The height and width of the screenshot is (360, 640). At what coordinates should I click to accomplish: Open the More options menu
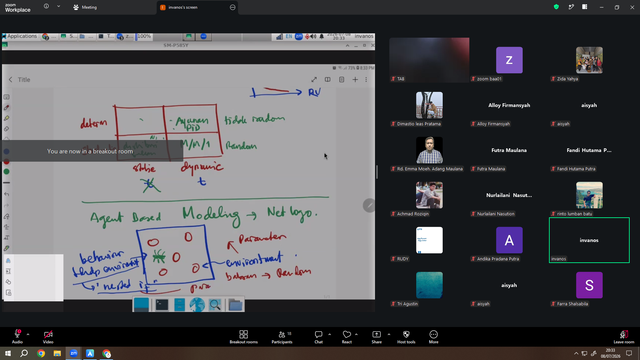(x=433, y=337)
